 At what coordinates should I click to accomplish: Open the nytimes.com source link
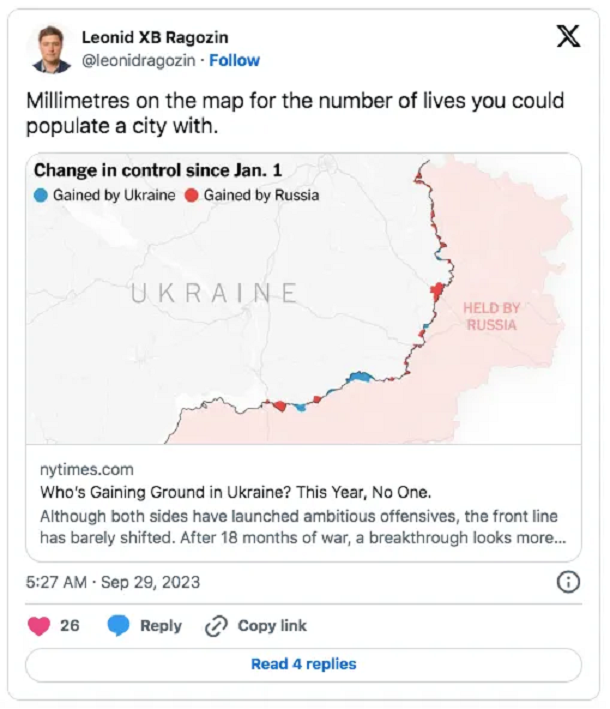click(x=87, y=470)
